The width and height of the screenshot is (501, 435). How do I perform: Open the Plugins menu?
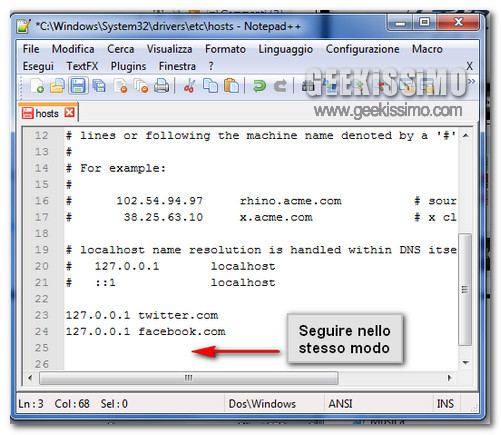128,66
